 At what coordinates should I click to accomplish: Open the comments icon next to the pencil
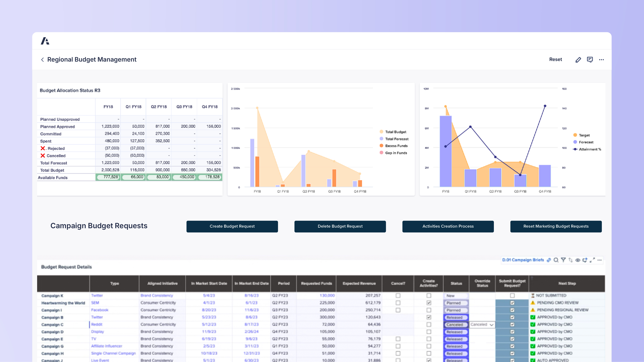[590, 59]
